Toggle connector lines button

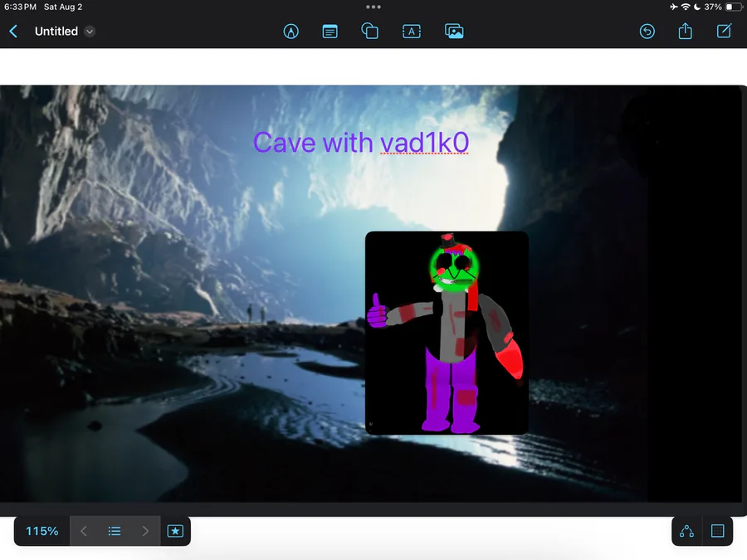(x=686, y=531)
